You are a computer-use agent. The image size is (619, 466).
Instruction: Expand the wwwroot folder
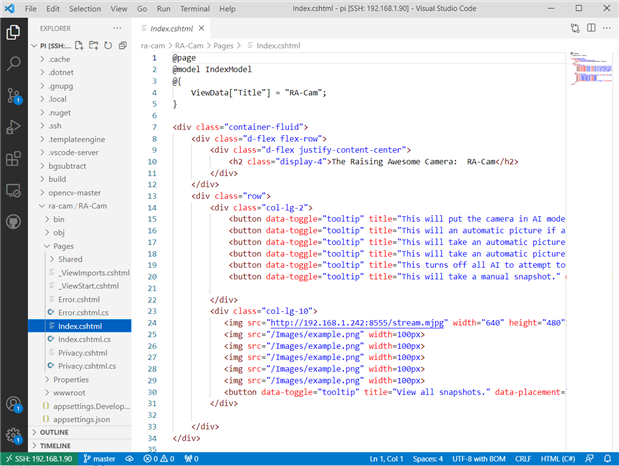click(x=71, y=394)
